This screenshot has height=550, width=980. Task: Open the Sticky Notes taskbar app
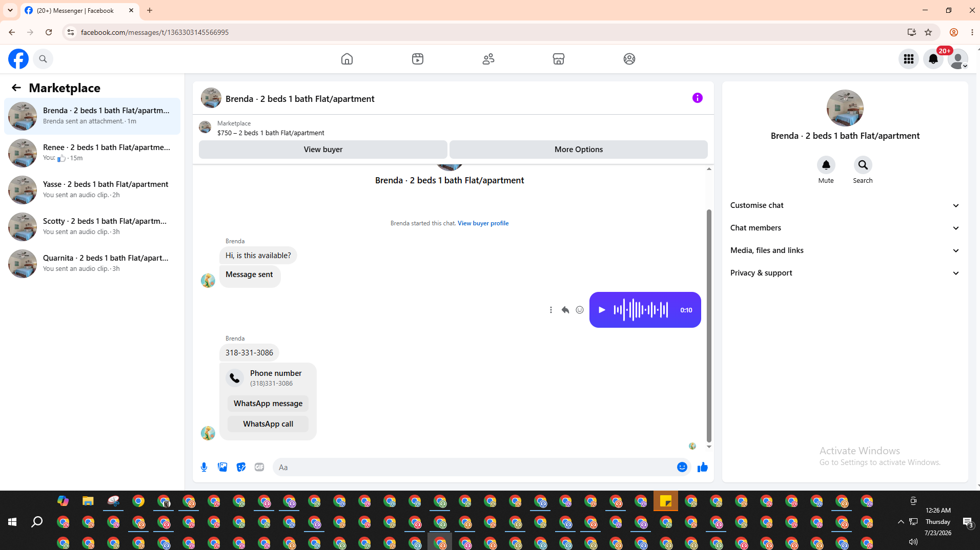click(x=666, y=501)
